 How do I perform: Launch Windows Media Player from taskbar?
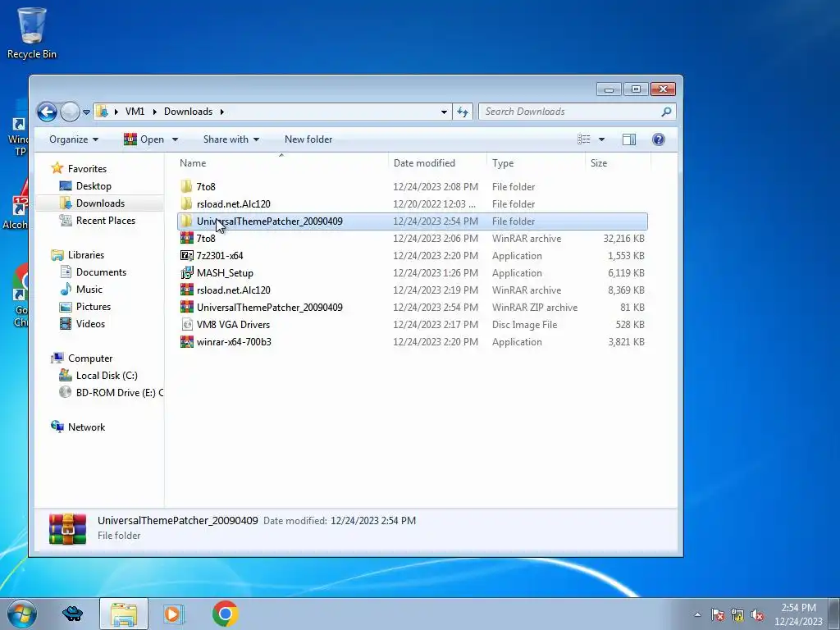(173, 614)
